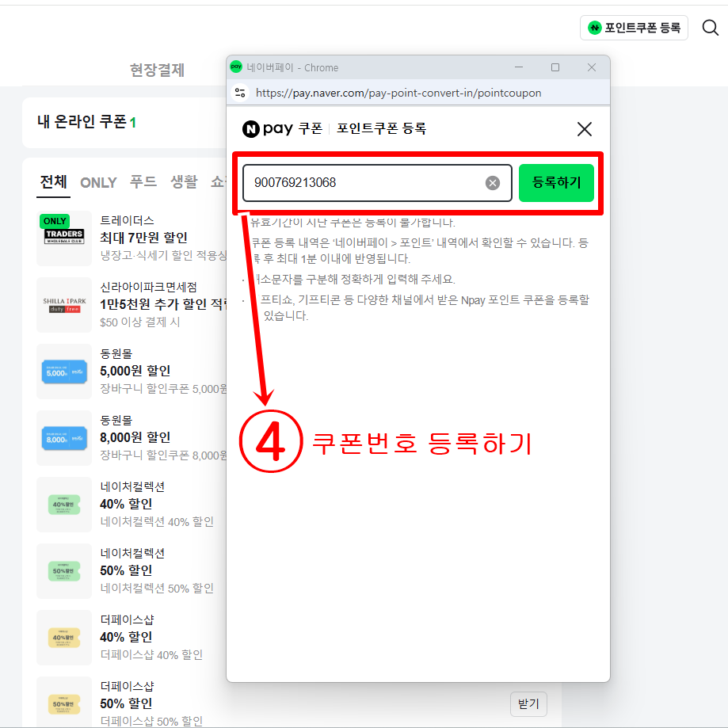Image resolution: width=728 pixels, height=728 pixels.
Task: Click the 동원몰 8,000원 coupon thumbnail
Action: click(x=64, y=438)
